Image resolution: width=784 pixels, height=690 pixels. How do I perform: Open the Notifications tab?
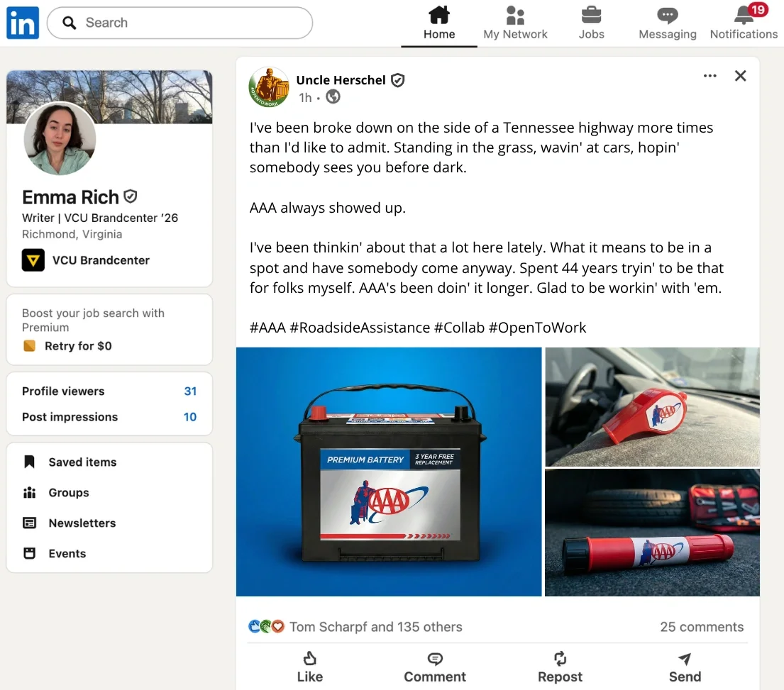point(744,23)
